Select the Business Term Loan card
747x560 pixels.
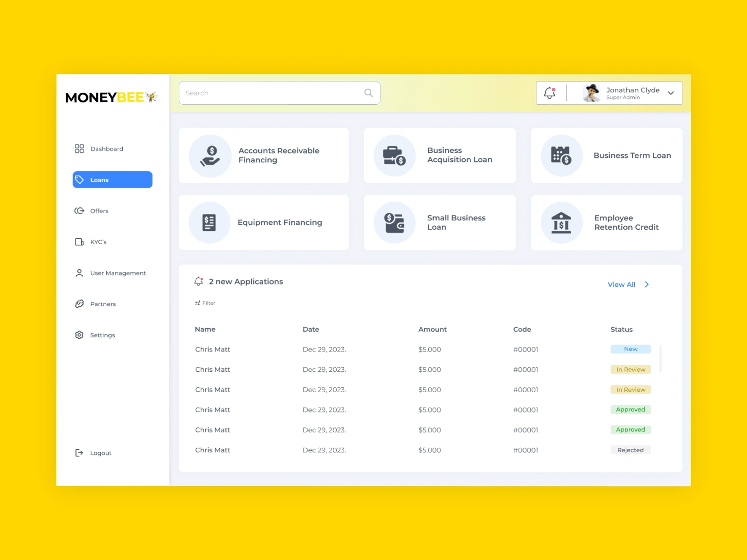point(606,155)
